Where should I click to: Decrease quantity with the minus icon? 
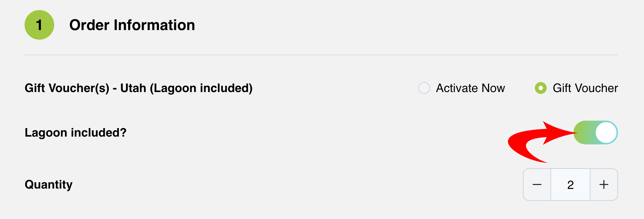point(537,184)
